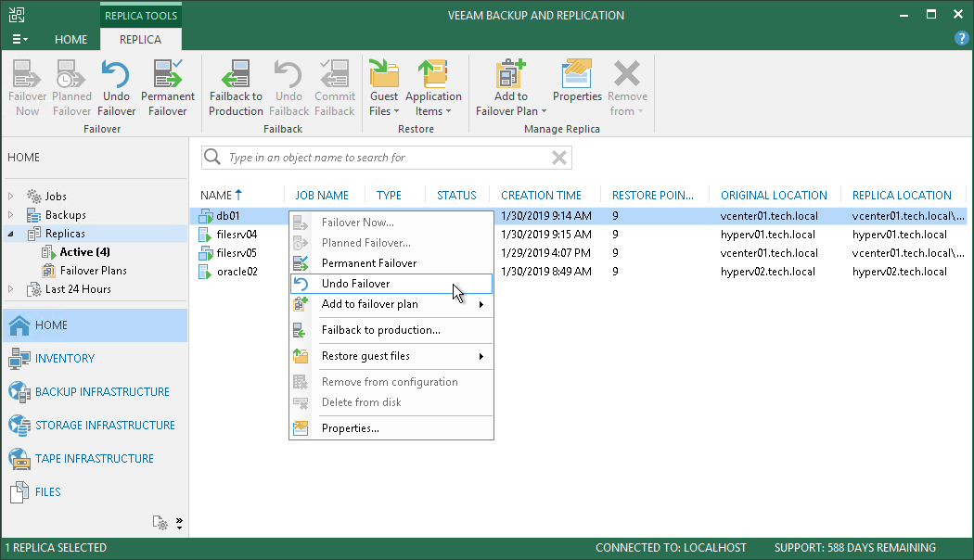
Task: Choose Failback to production... menu item
Action: (x=391, y=330)
